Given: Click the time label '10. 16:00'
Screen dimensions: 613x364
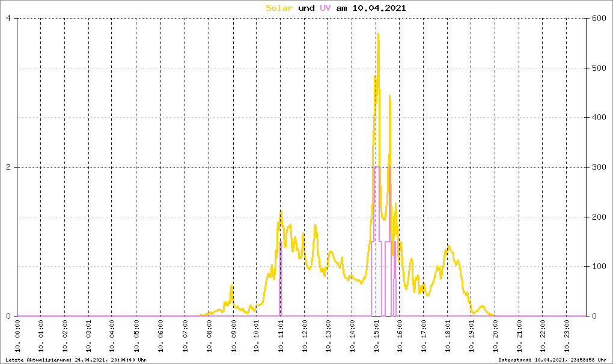Looking at the screenshot, I should coord(400,336).
